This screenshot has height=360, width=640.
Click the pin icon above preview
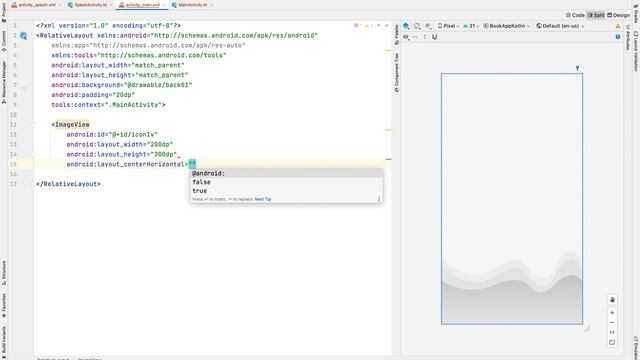(577, 68)
